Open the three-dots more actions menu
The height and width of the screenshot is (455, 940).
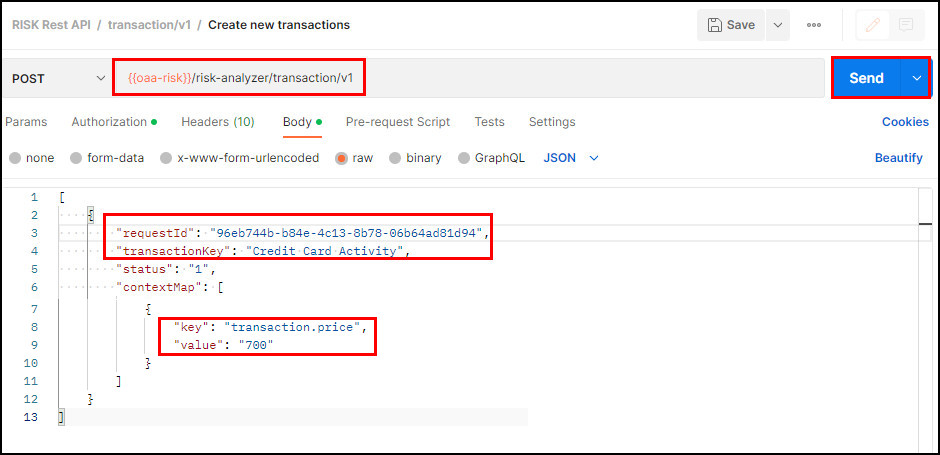click(x=814, y=25)
